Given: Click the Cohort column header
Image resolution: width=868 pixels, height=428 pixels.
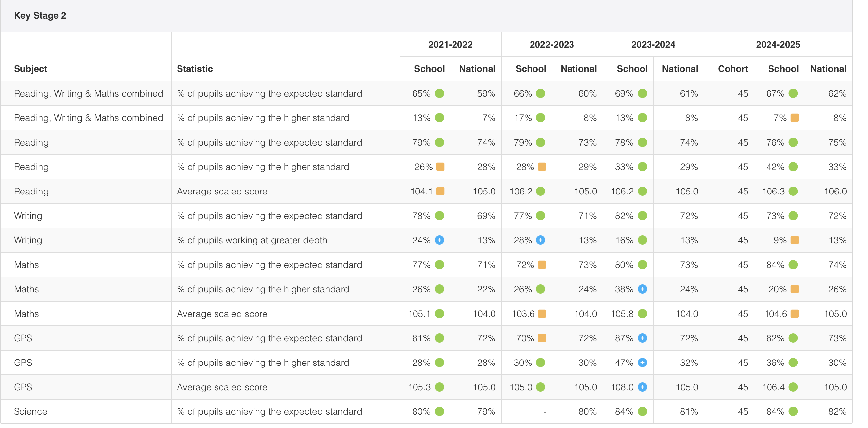Looking at the screenshot, I should [732, 69].
